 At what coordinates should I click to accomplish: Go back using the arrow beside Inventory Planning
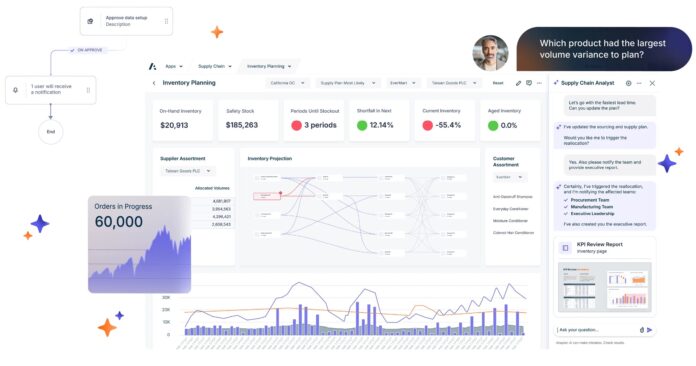click(154, 83)
